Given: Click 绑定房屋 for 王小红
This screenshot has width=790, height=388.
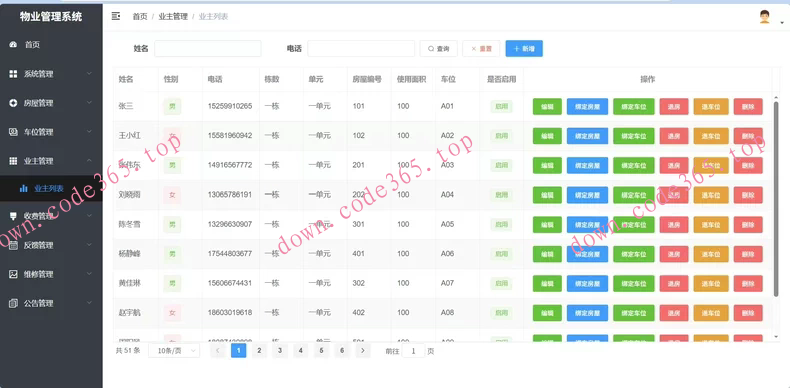Looking at the screenshot, I should click(587, 136).
